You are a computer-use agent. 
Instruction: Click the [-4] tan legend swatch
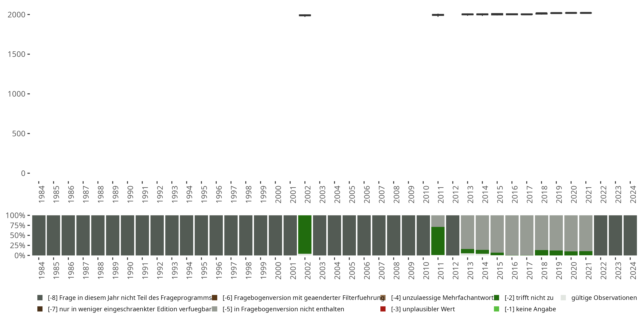[x=383, y=298]
